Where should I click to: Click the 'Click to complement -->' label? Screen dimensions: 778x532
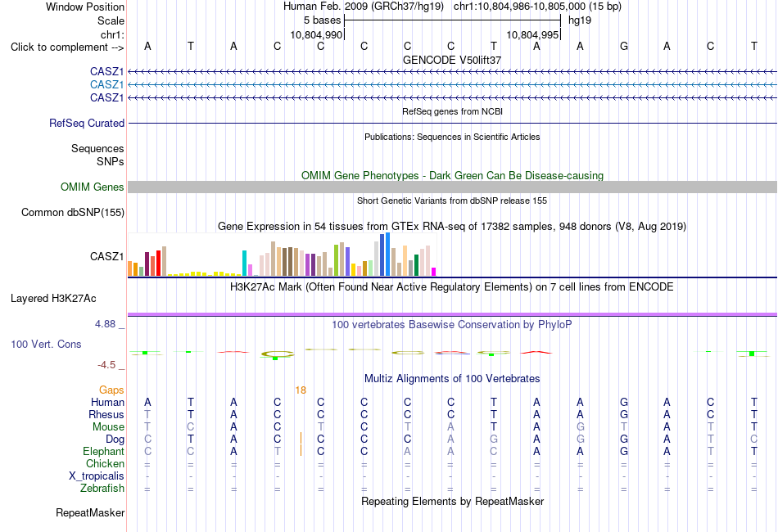coord(67,47)
